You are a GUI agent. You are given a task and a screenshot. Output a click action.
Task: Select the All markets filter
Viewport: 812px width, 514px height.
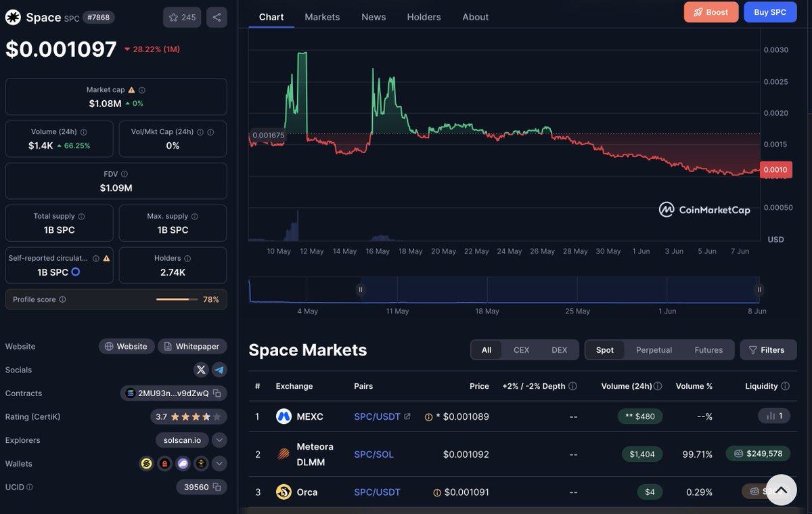(487, 350)
